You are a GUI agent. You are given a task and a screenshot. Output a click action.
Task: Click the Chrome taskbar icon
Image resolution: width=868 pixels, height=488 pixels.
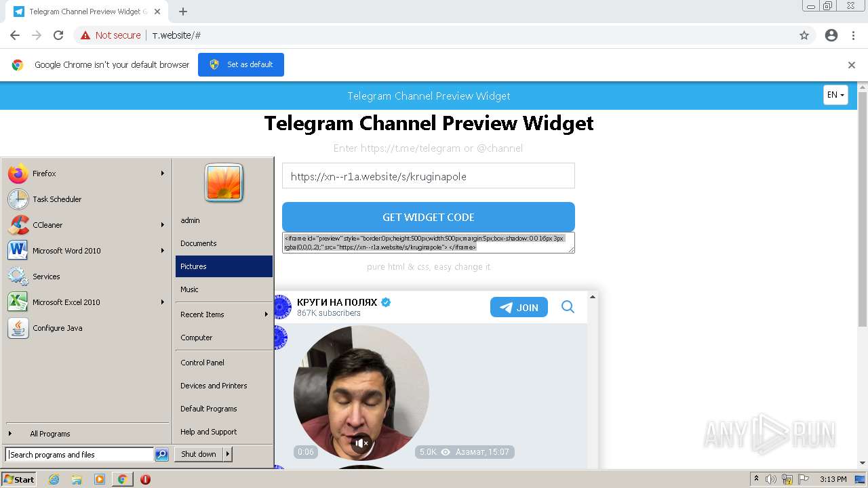tap(122, 479)
